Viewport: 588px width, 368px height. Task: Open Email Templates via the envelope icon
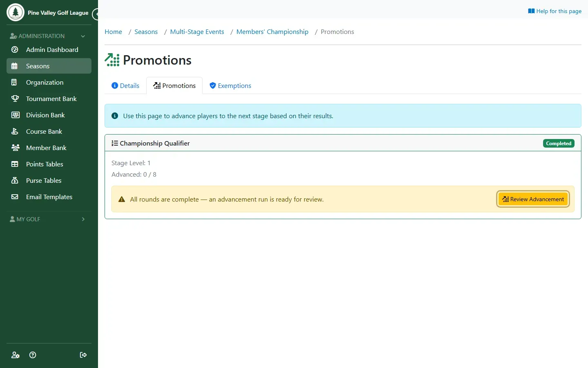[x=15, y=197]
